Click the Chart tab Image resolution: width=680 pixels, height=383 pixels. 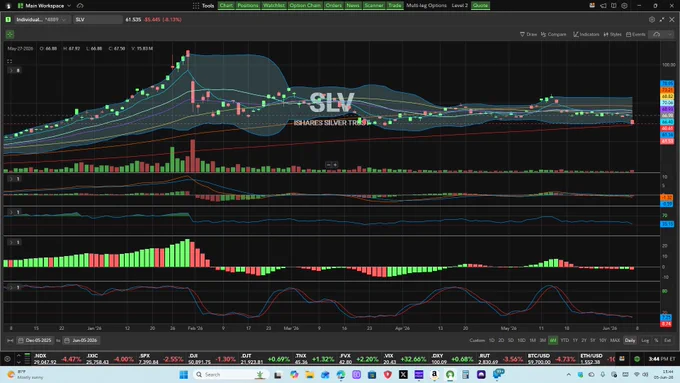point(226,6)
